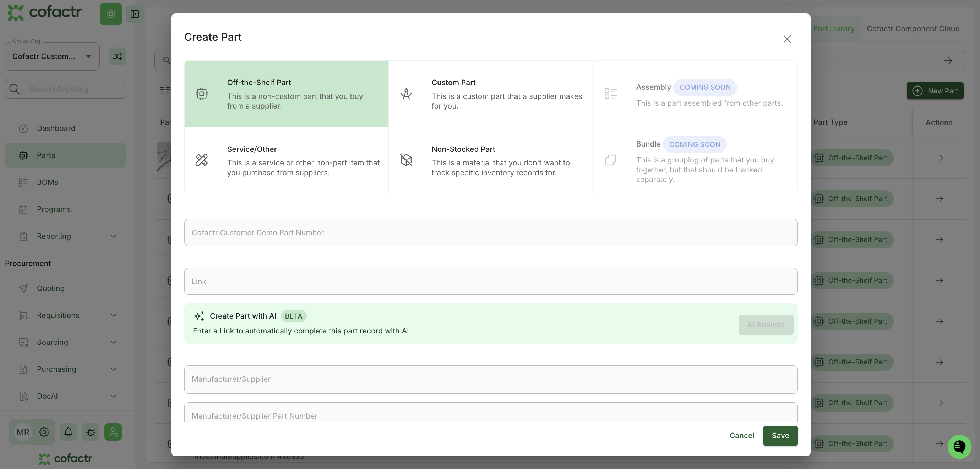Screen dimensions: 980x469
Task: Click the Requisitions cart icon
Action: pyautogui.click(x=23, y=315)
